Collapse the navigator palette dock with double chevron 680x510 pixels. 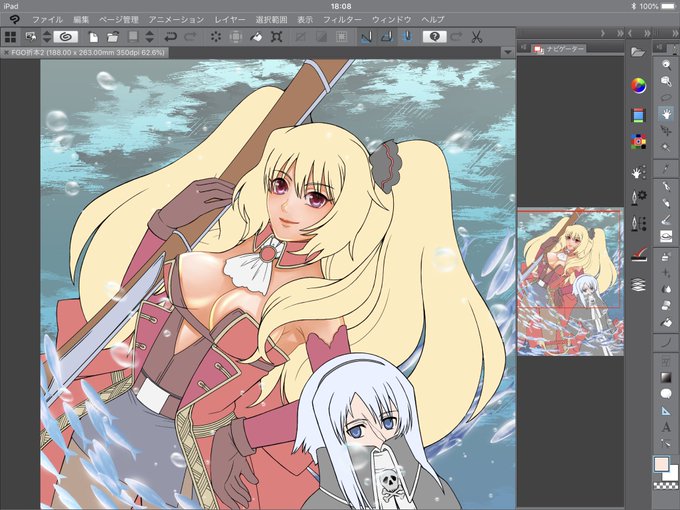[620, 33]
